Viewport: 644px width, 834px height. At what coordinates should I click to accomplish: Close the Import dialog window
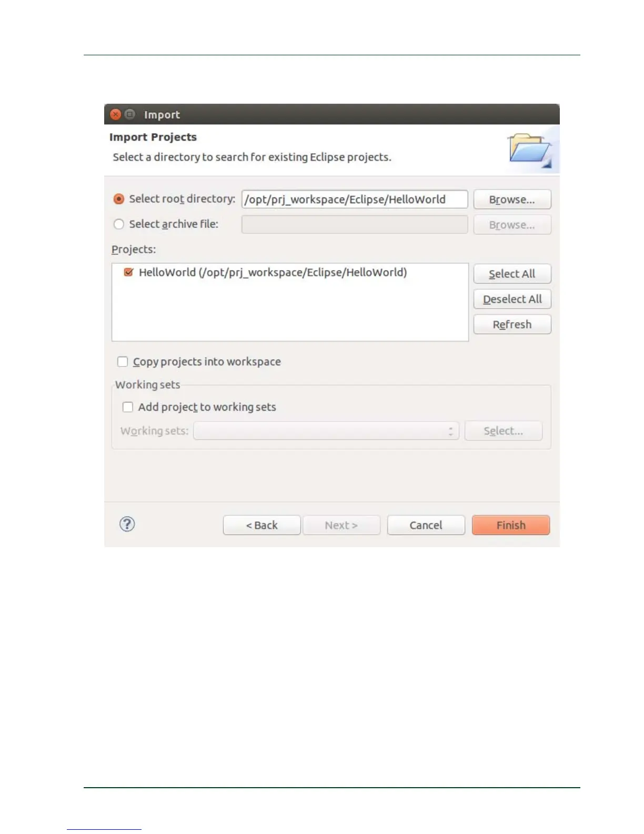pyautogui.click(x=116, y=114)
